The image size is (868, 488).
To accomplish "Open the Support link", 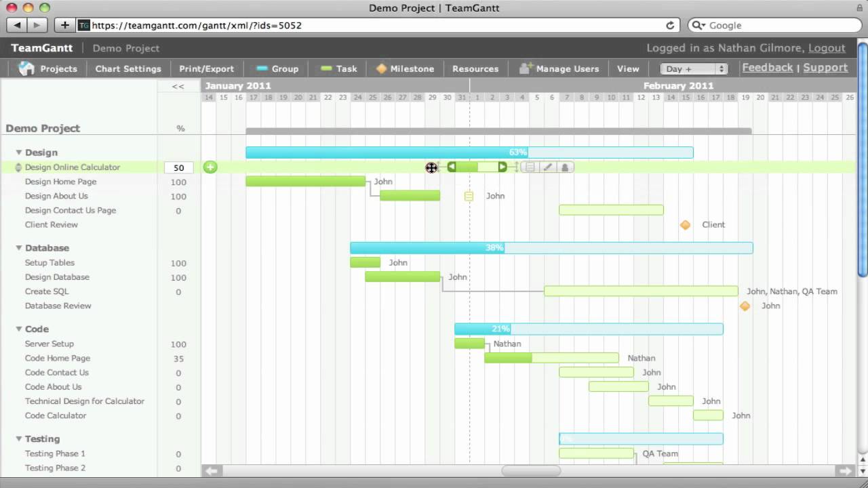I will tap(825, 68).
